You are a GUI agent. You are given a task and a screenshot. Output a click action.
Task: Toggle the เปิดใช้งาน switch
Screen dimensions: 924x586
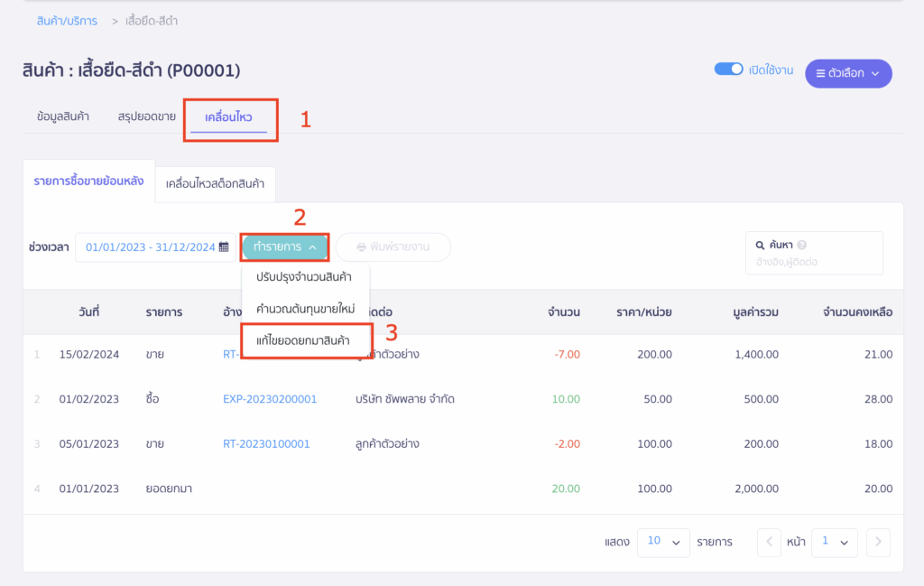[728, 70]
